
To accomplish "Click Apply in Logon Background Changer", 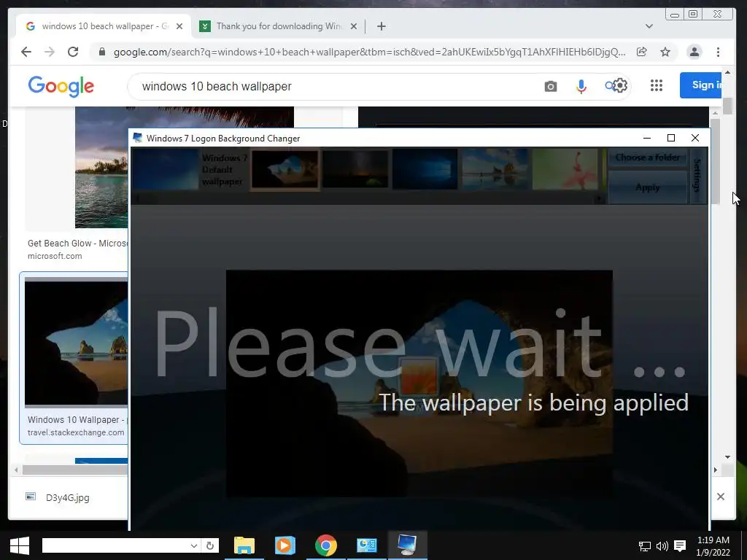I will click(x=648, y=187).
